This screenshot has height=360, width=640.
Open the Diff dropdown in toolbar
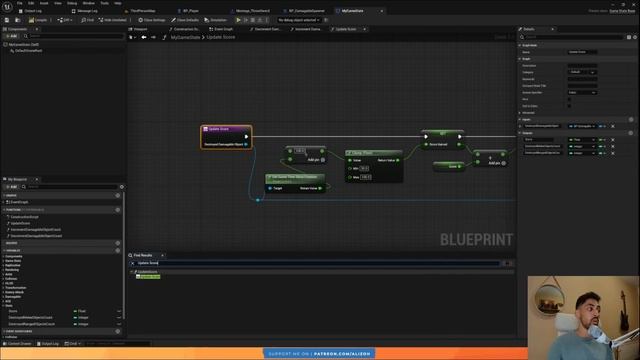click(x=65, y=20)
